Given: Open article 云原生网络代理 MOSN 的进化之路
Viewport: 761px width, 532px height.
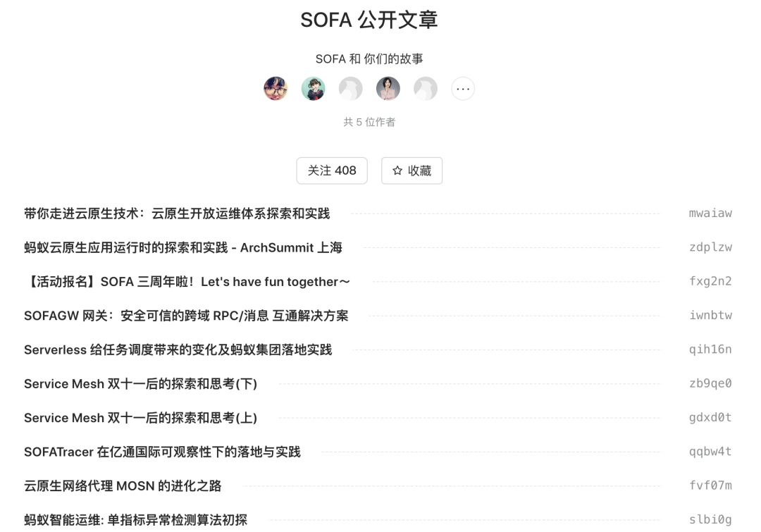Looking at the screenshot, I should pyautogui.click(x=123, y=485).
